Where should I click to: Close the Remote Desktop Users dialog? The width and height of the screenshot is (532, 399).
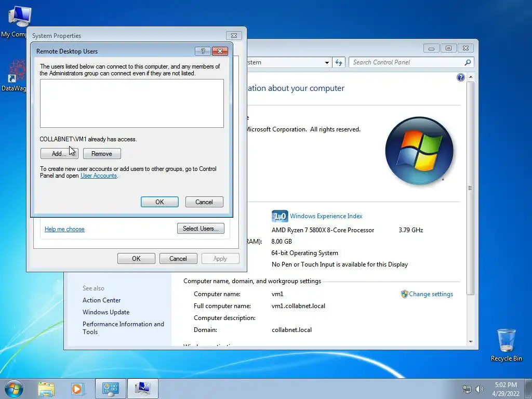click(220, 51)
